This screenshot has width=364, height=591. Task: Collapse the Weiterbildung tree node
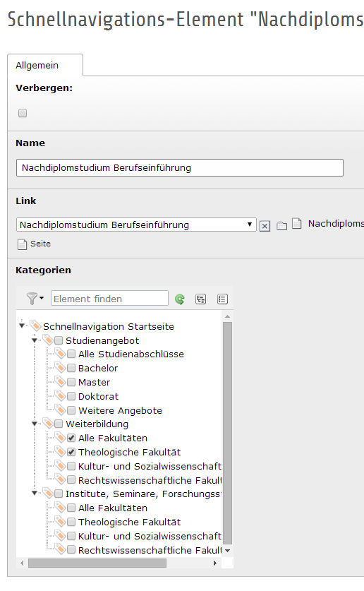tap(35, 424)
